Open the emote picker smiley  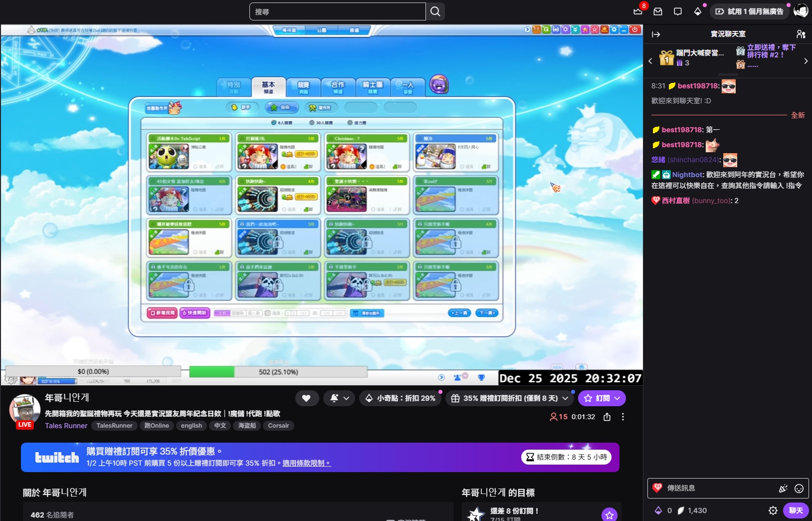(x=799, y=489)
